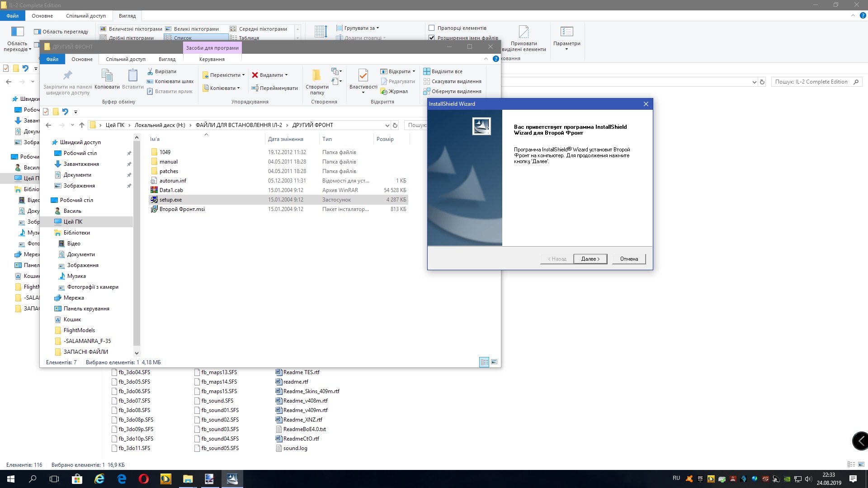The width and height of the screenshot is (868, 488).
Task: Open the Action Center notification icon
Action: (x=853, y=479)
